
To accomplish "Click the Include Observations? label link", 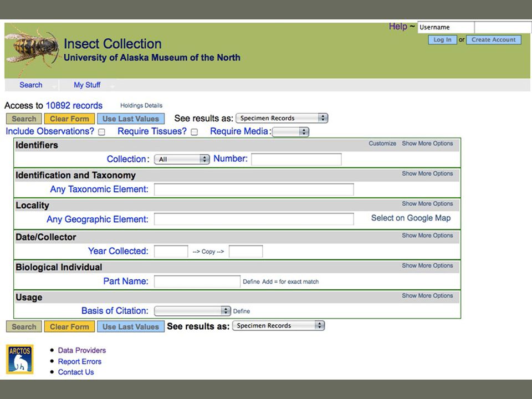I will [x=50, y=131].
